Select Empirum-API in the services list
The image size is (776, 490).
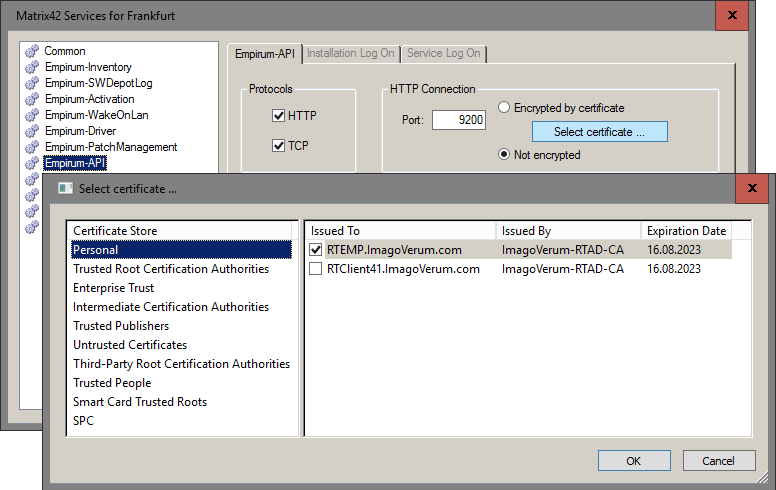(75, 163)
